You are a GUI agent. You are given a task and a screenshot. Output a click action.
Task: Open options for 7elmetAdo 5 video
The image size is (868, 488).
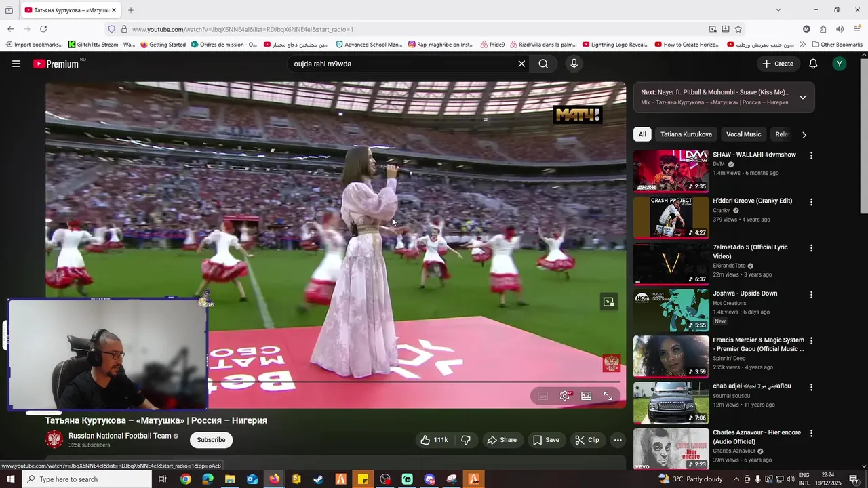point(811,248)
